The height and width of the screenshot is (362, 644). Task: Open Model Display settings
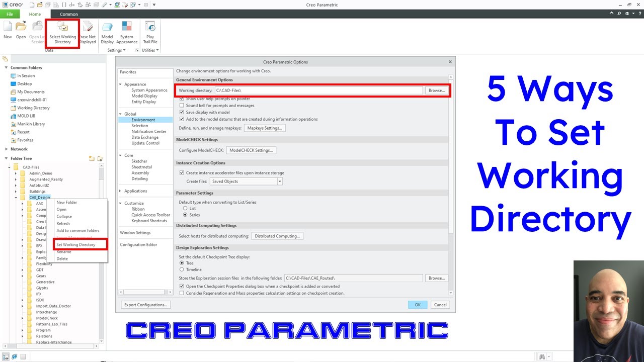(x=107, y=33)
